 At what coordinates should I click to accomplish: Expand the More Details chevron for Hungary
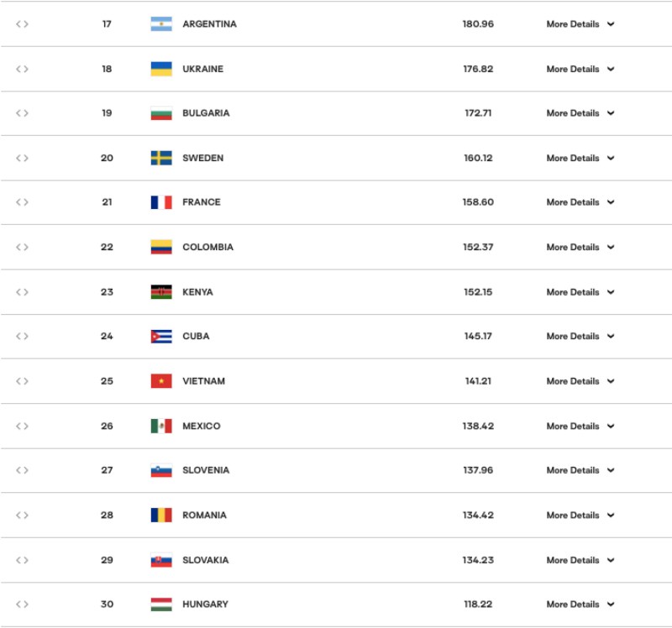point(611,604)
